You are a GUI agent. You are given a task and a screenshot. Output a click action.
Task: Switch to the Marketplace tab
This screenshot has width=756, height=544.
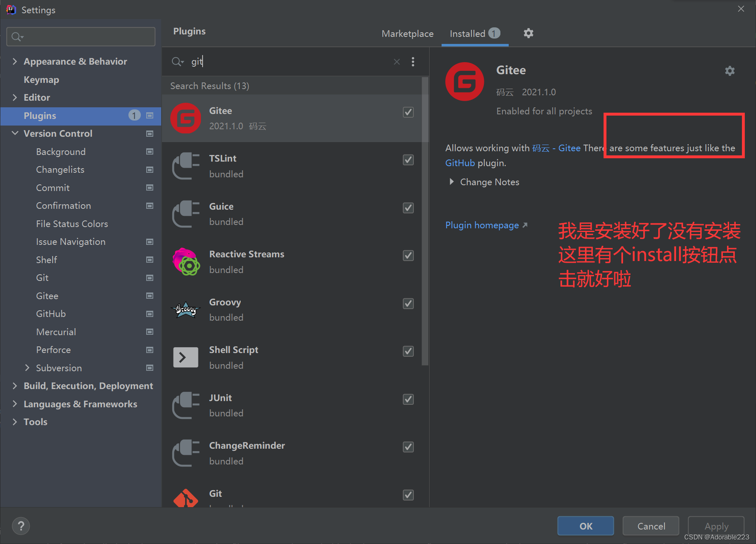tap(407, 34)
